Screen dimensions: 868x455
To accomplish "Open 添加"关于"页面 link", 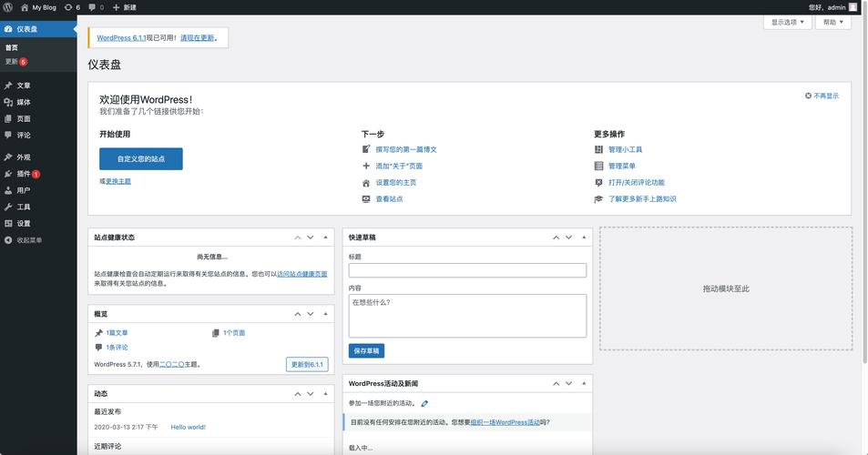I will tap(399, 166).
